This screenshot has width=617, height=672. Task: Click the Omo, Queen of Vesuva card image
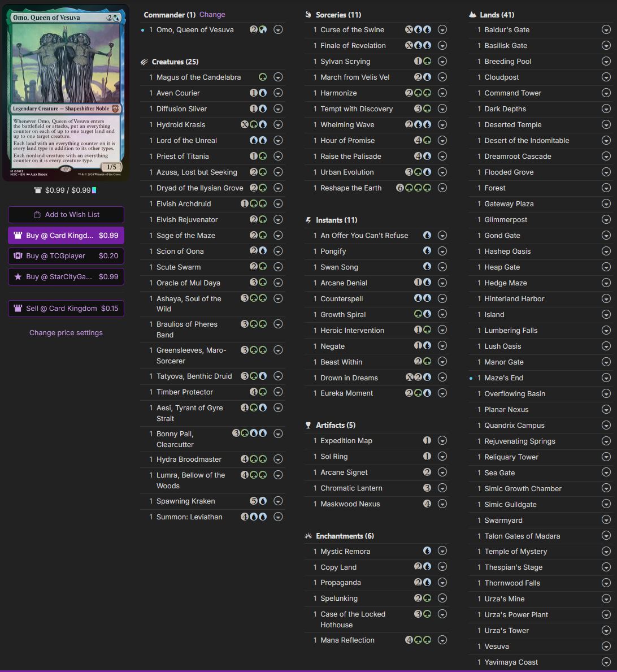point(66,93)
